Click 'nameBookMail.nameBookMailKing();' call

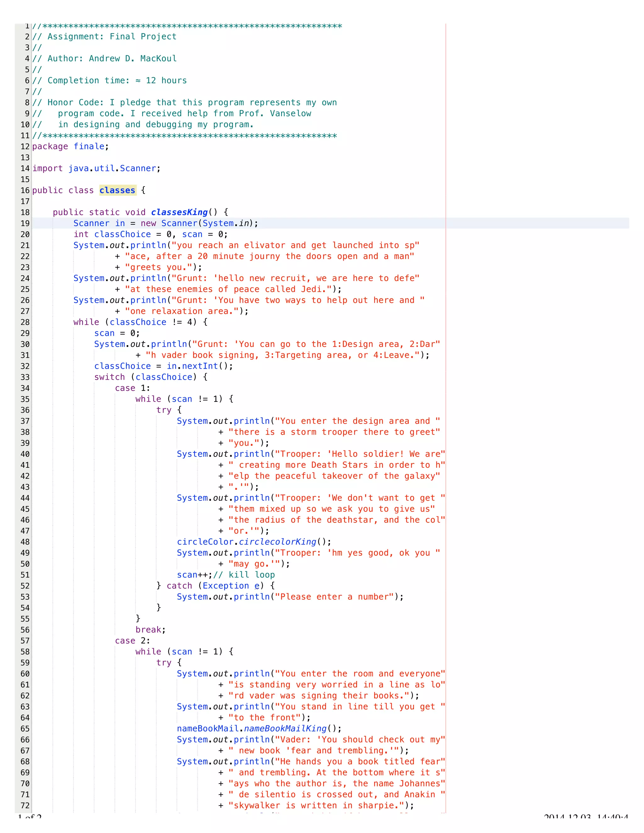[259, 729]
